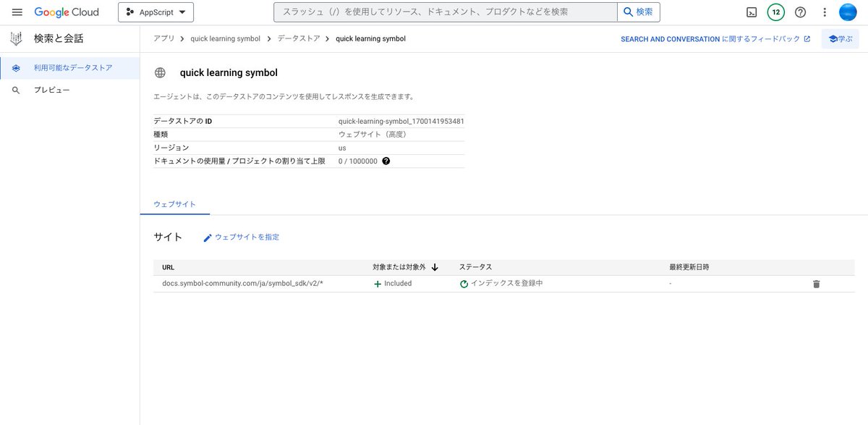Click the アプリ breadcrumb link

[163, 38]
